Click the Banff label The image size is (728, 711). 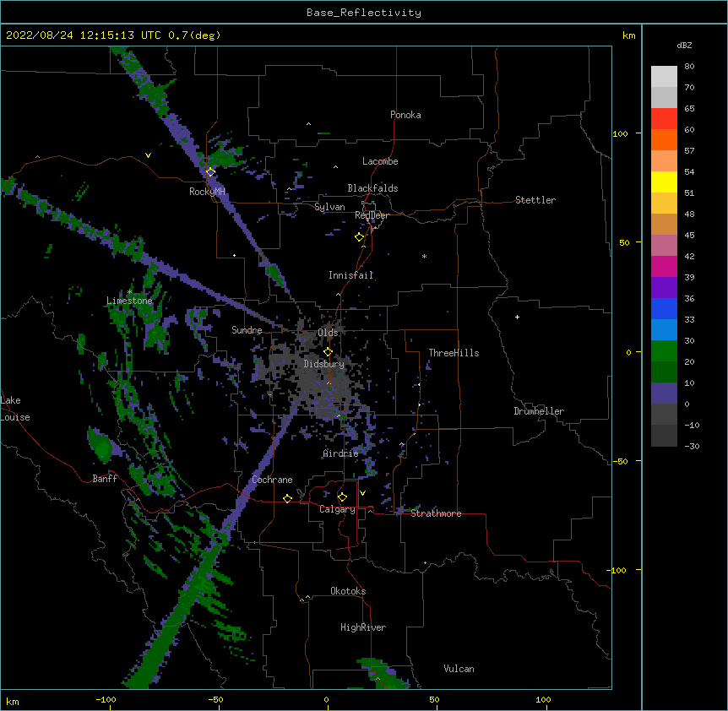[x=105, y=479]
